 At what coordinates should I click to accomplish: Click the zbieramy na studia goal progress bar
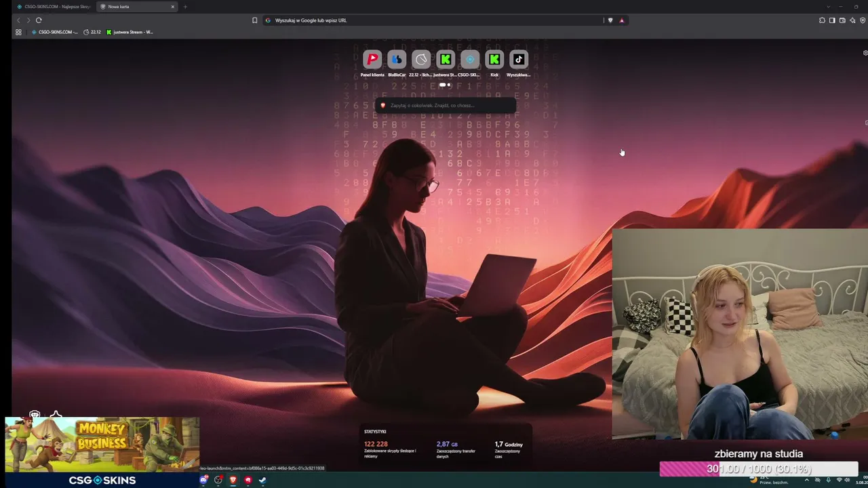(758, 468)
